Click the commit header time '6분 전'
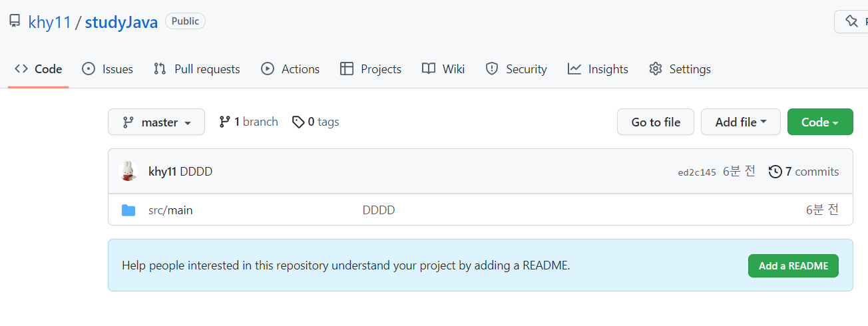The height and width of the screenshot is (326, 868). pyautogui.click(x=740, y=171)
